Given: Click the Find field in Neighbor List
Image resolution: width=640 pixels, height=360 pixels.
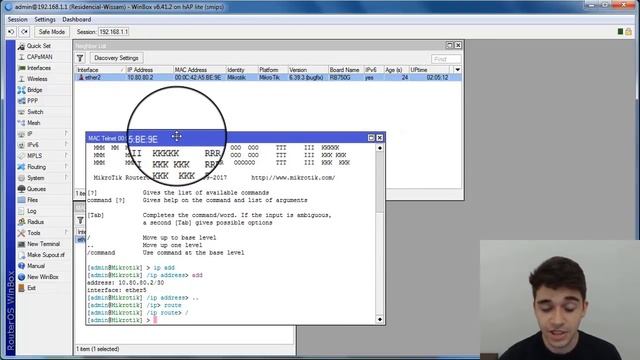Looking at the screenshot, I should coord(446,59).
